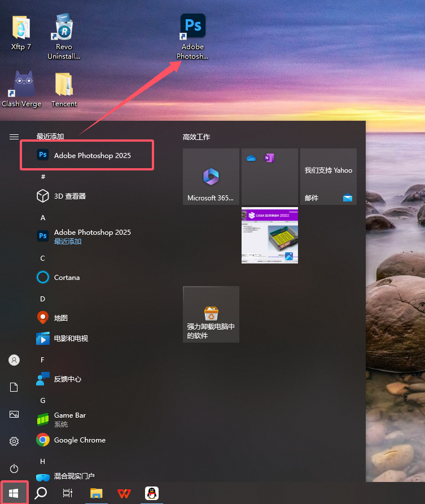This screenshot has width=425, height=504.
Task: Open Revo Uninstaller desktop icon
Action: (64, 36)
